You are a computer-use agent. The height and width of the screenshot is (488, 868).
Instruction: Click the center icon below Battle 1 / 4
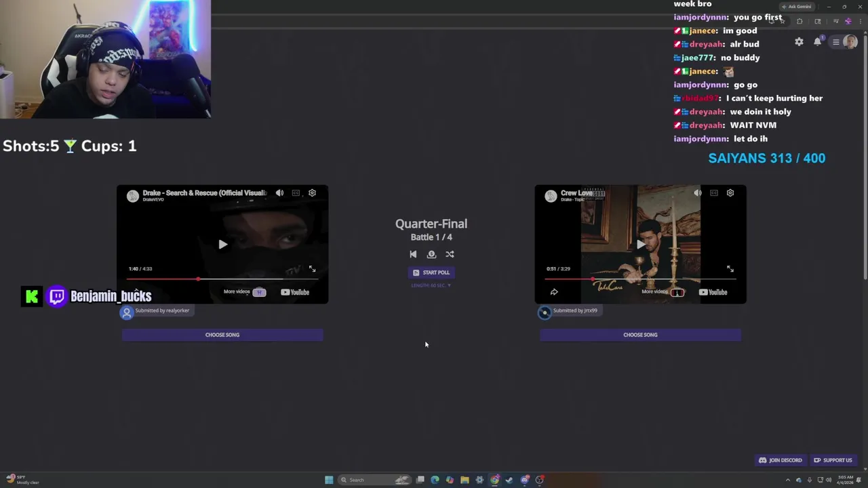(431, 254)
